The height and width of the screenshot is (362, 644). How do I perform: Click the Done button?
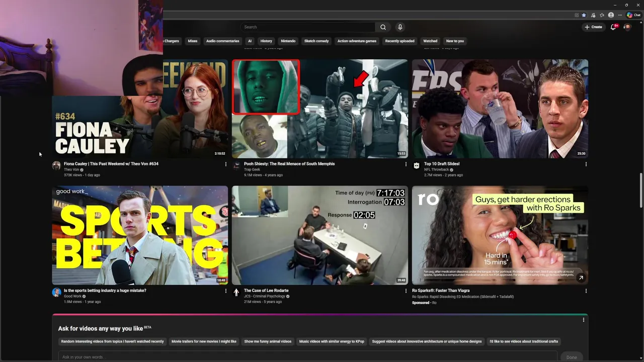pyautogui.click(x=572, y=357)
